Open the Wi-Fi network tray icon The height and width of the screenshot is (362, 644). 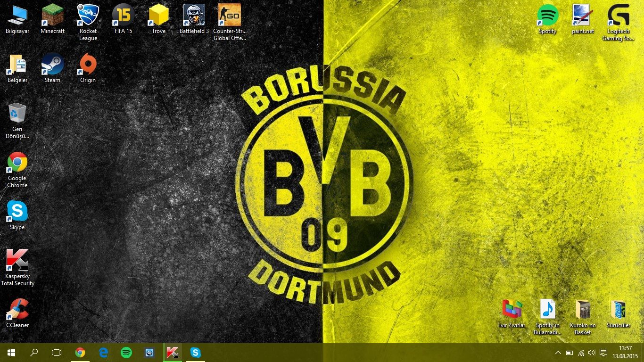pos(581,353)
